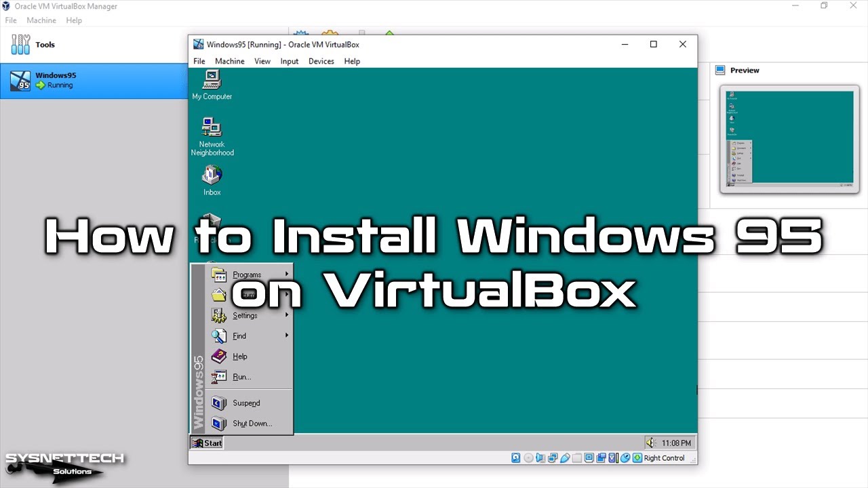The height and width of the screenshot is (488, 868).
Task: Click the 11:08 PM taskbar clock
Action: 677,443
